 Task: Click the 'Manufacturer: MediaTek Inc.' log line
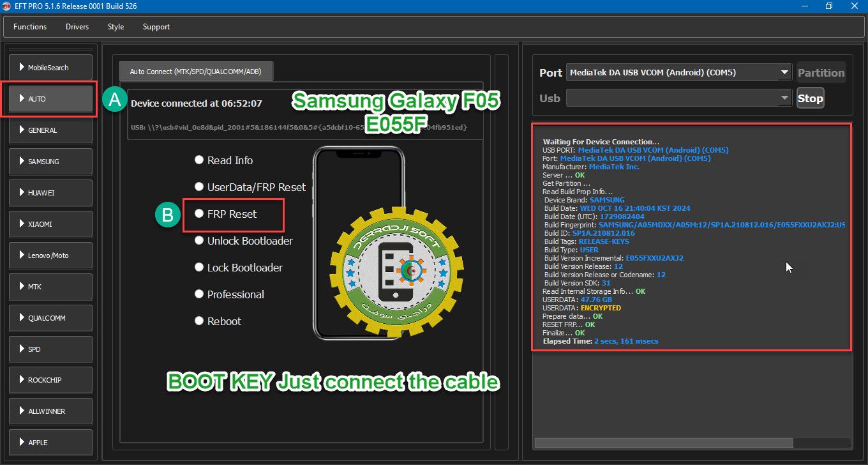pos(591,167)
